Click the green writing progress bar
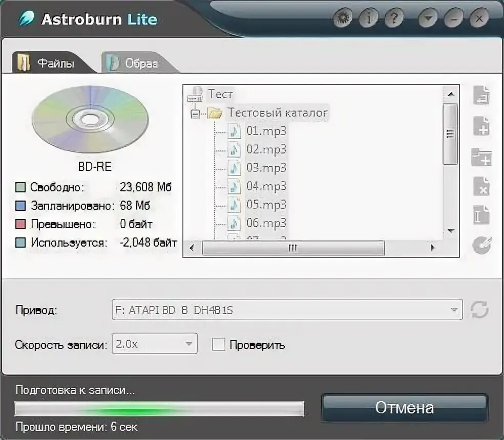This screenshot has height=440, width=504. 159,409
